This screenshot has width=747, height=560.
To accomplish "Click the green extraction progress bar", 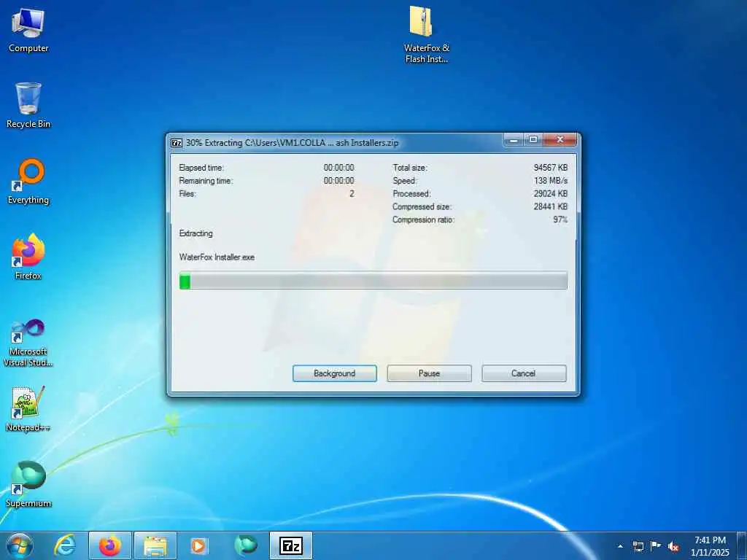I will tap(373, 281).
